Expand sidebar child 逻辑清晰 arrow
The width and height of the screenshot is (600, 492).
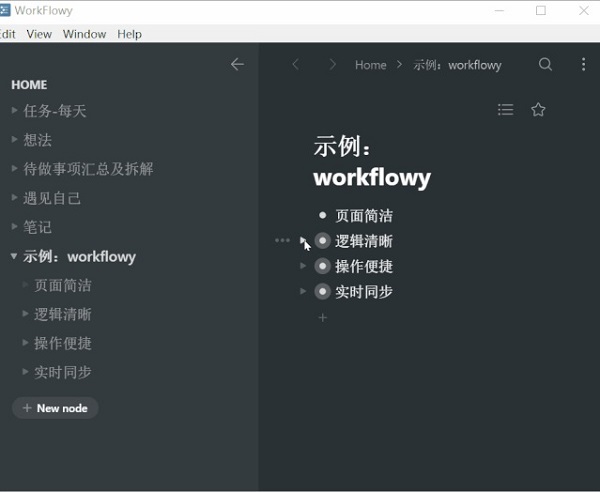point(25,314)
